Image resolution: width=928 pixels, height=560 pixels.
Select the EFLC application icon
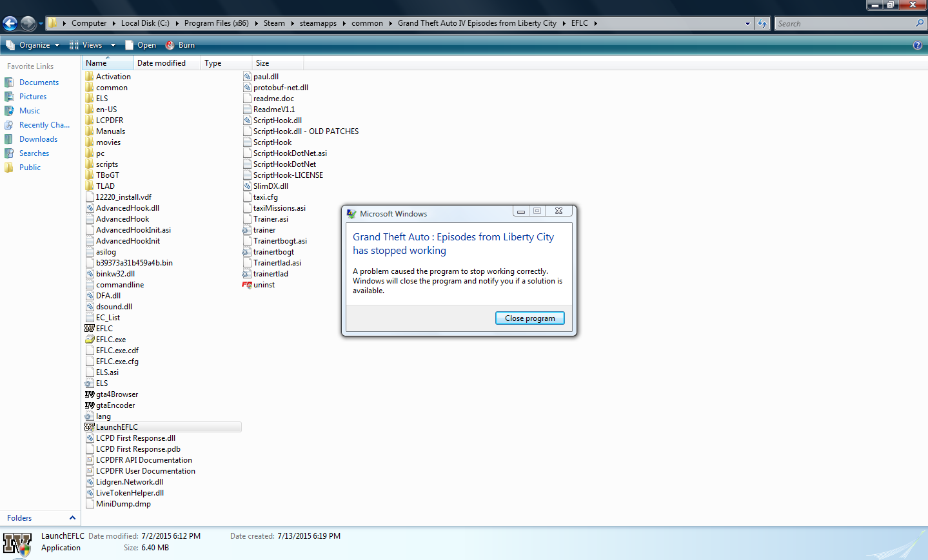[x=90, y=329]
